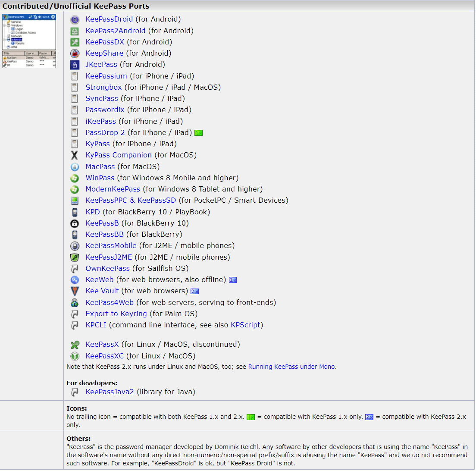The image size is (476, 471).
Task: Click the KeePassXC green round icon
Action: (x=75, y=356)
